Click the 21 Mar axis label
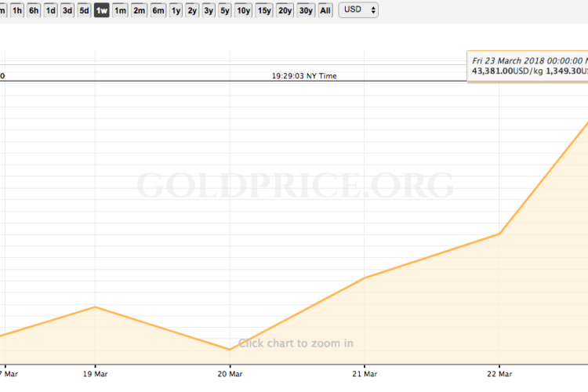 (365, 374)
